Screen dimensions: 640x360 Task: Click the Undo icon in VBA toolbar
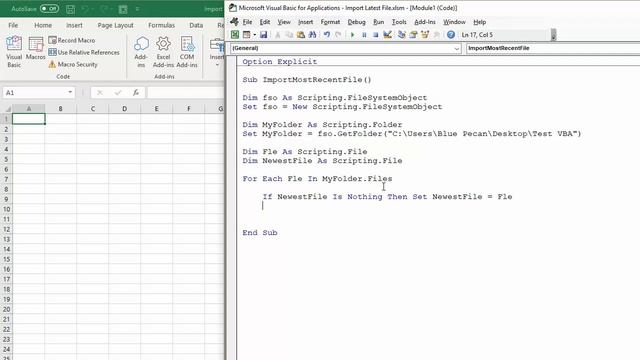coord(327,35)
